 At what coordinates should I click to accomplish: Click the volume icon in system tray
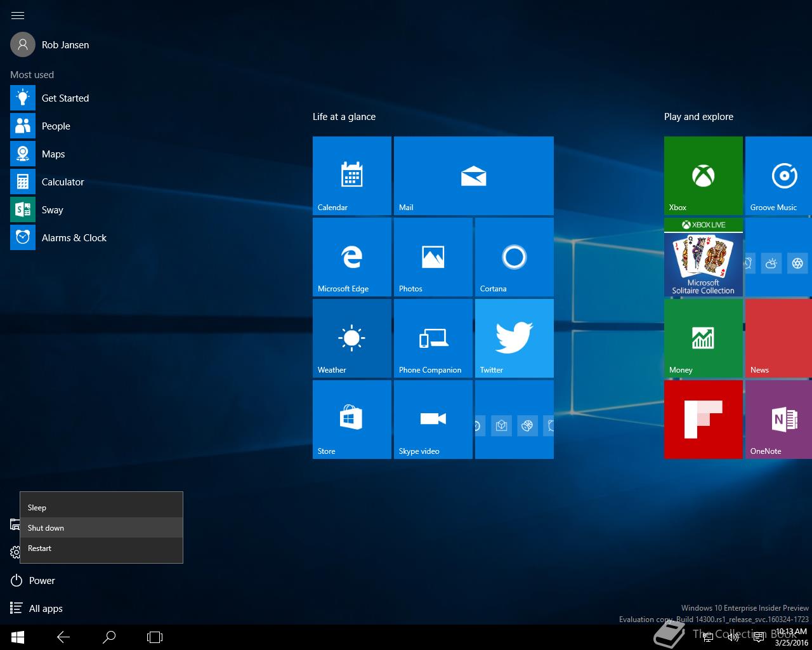[733, 637]
